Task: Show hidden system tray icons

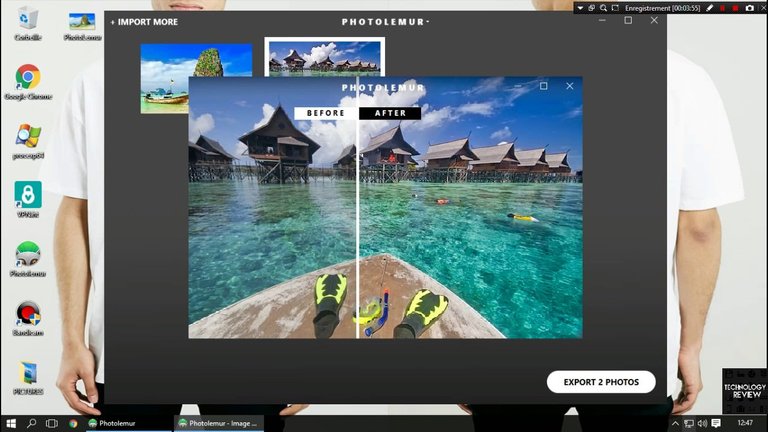Action: point(675,423)
